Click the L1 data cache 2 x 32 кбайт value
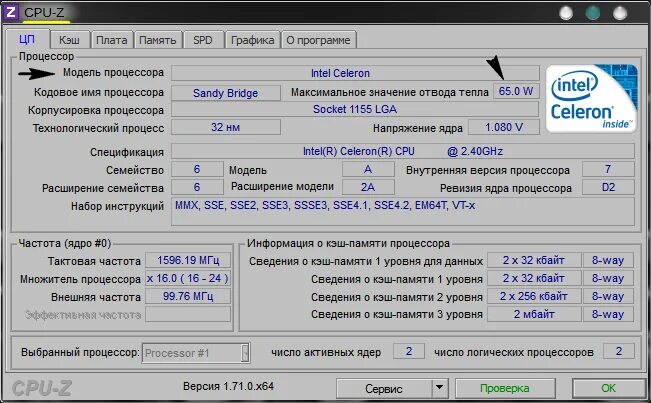This screenshot has height=403, width=651. tap(534, 260)
